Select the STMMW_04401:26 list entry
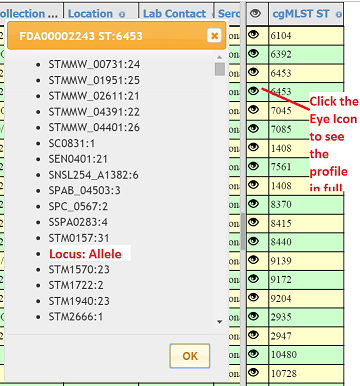360x386 pixels. [x=94, y=127]
